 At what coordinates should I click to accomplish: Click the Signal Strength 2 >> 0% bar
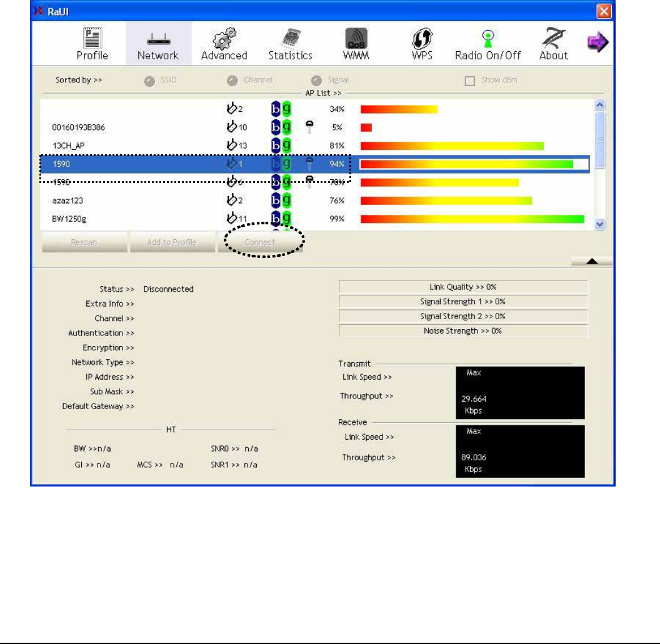pos(463,316)
